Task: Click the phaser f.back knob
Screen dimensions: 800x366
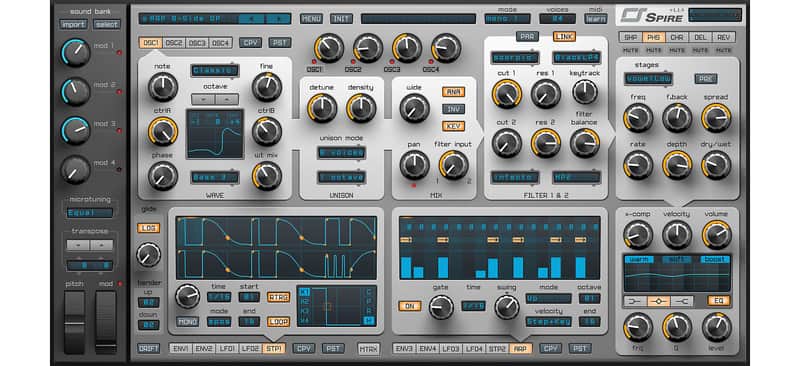Action: pos(677,117)
